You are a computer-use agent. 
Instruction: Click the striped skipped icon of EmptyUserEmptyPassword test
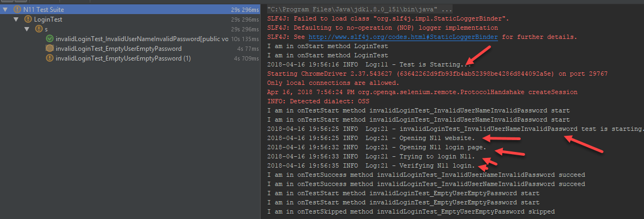pos(50,49)
